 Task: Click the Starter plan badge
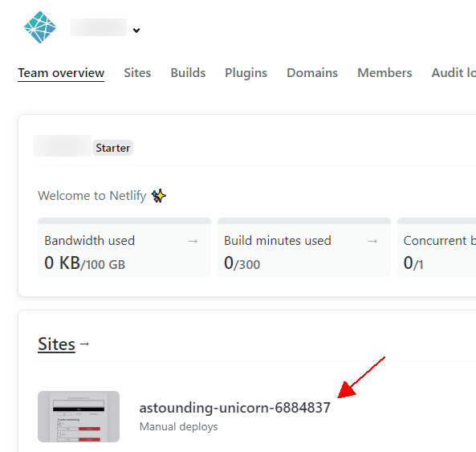click(112, 148)
